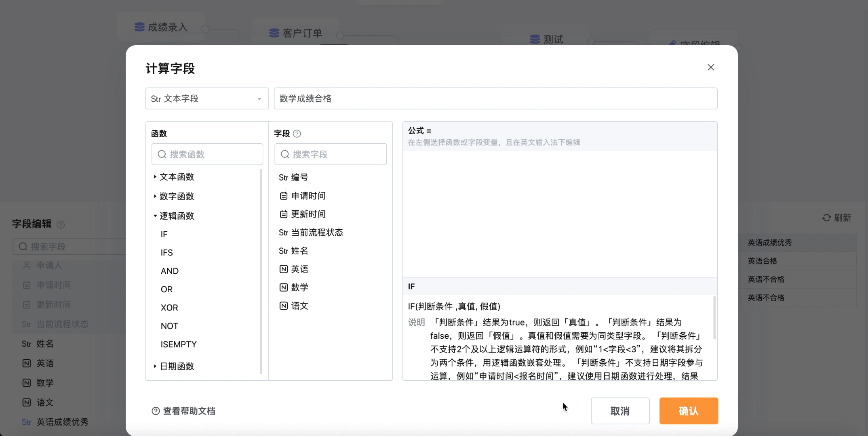868x436 pixels.
Task: Click the 刷新 button in the background
Action: tap(837, 218)
